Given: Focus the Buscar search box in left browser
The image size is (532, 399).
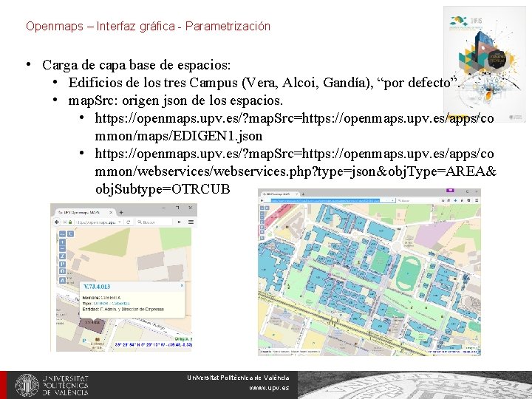Looking at the screenshot, I should pos(154,222).
